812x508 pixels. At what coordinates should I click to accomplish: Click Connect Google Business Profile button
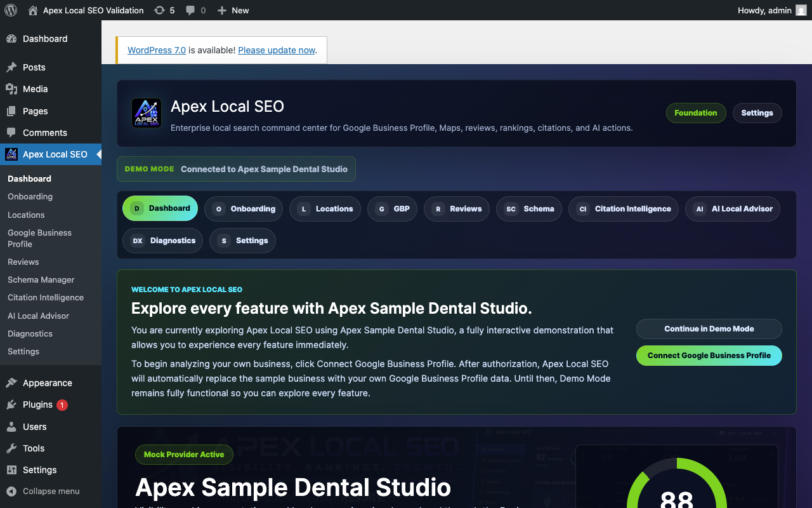point(709,356)
